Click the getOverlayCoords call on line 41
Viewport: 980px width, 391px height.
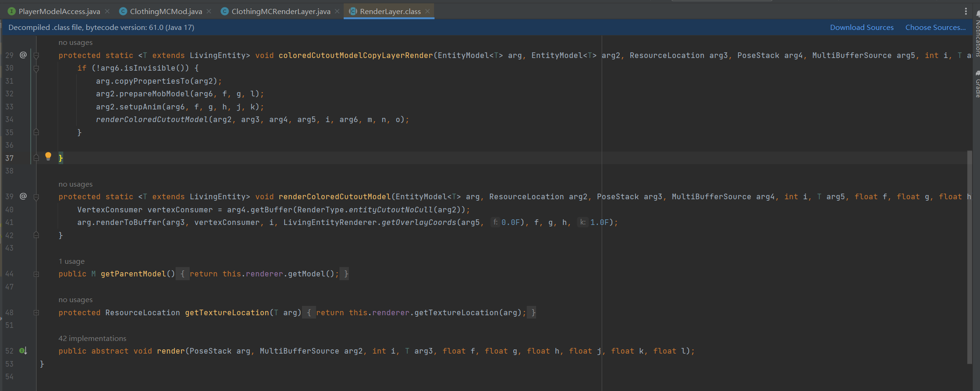(x=419, y=223)
